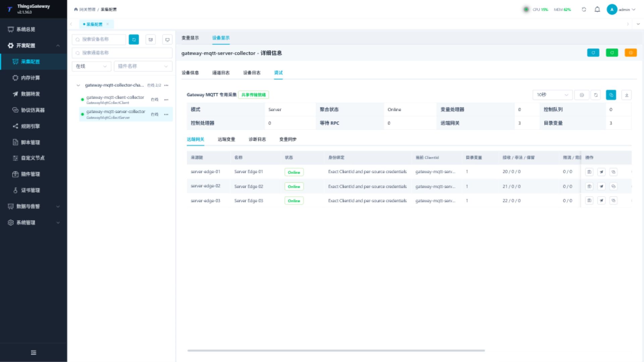Screen dimensions: 644x362
Task: Click the first monitor icon button beside the blue refresh button
Action: [x=151, y=40]
